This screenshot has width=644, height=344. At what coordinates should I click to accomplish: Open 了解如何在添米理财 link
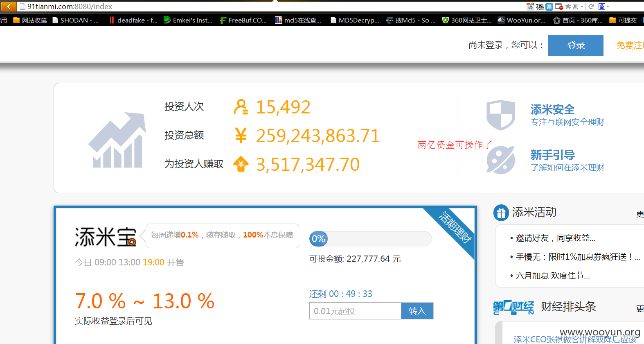(567, 167)
